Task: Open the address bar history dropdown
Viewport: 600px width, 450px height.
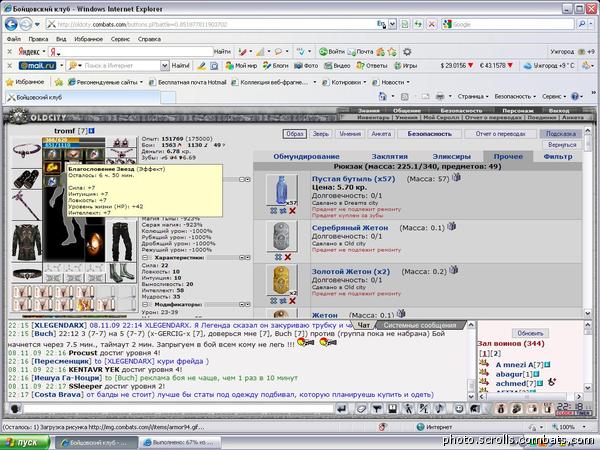Action: coord(392,24)
